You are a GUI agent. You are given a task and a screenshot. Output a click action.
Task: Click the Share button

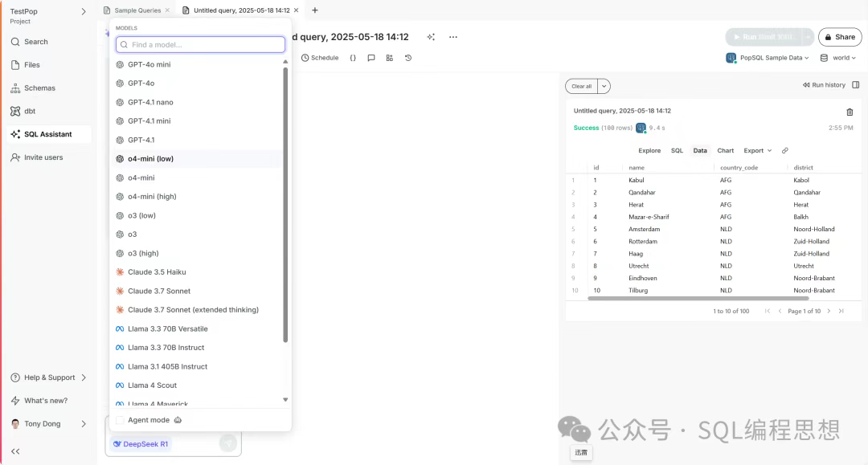click(840, 37)
